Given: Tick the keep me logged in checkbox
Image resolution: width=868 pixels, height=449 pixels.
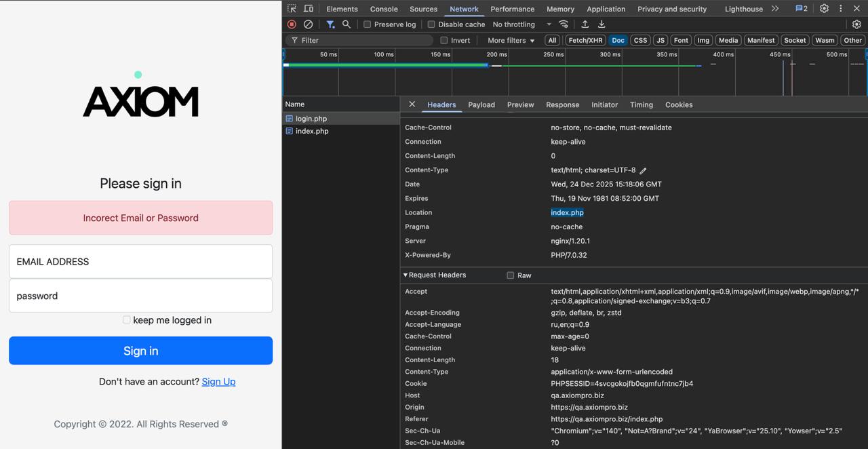Looking at the screenshot, I should pyautogui.click(x=126, y=320).
